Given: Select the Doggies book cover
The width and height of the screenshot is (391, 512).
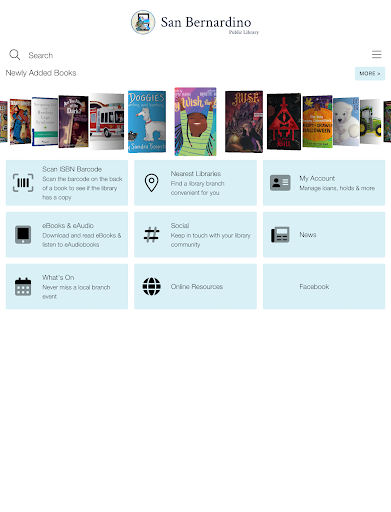Looking at the screenshot, I should click(x=147, y=122).
